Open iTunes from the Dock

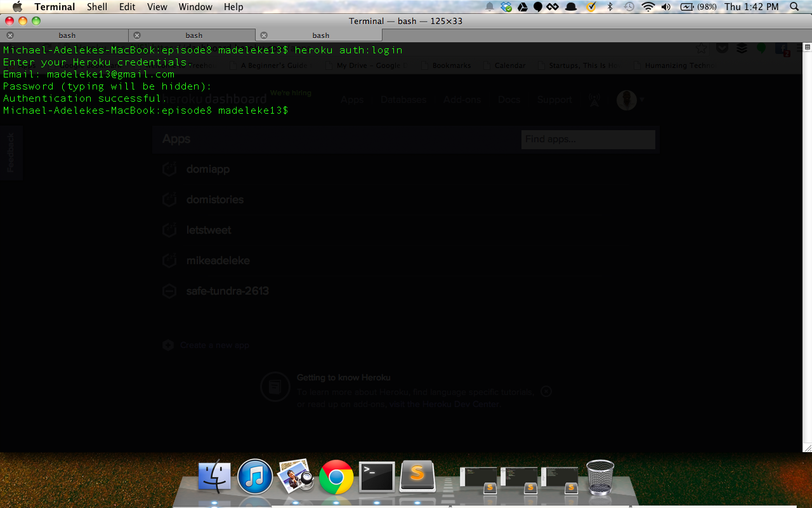tap(255, 477)
